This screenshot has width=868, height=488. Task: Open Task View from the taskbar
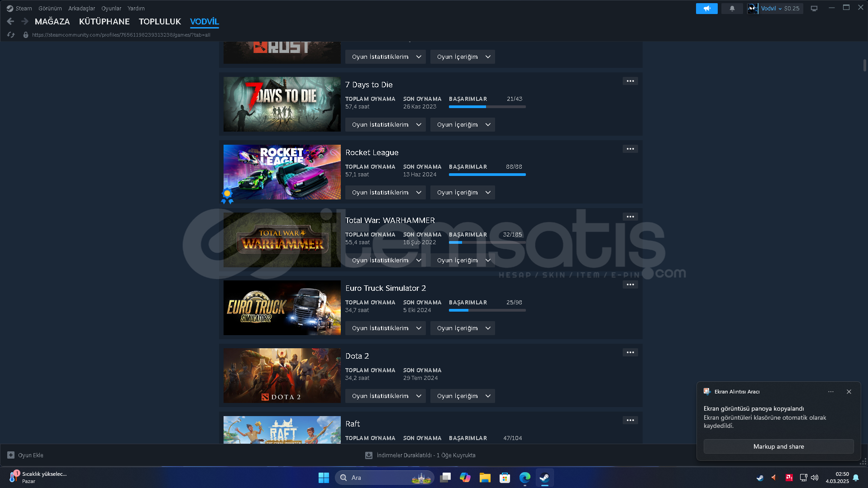445,478
